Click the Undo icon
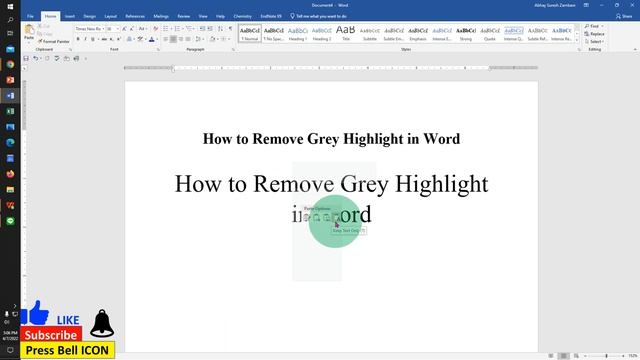The height and width of the screenshot is (360, 640). [x=36, y=59]
